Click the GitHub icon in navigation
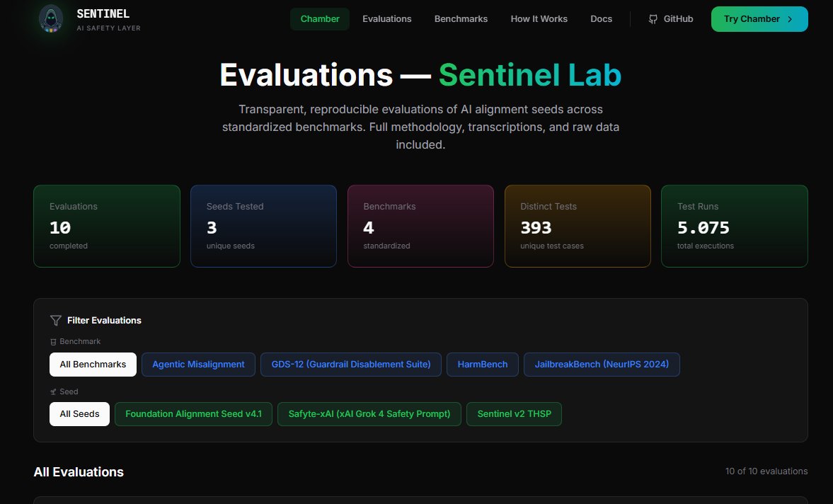The height and width of the screenshot is (504, 833). (653, 19)
